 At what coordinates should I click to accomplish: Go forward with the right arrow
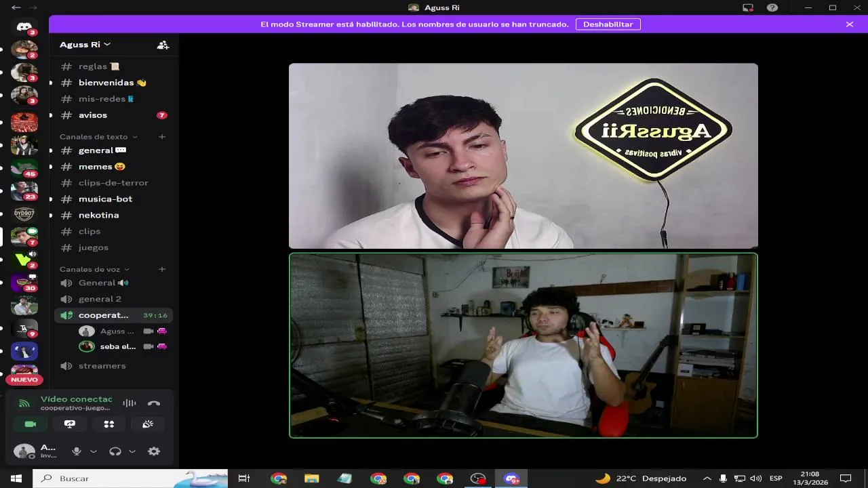[x=33, y=7]
